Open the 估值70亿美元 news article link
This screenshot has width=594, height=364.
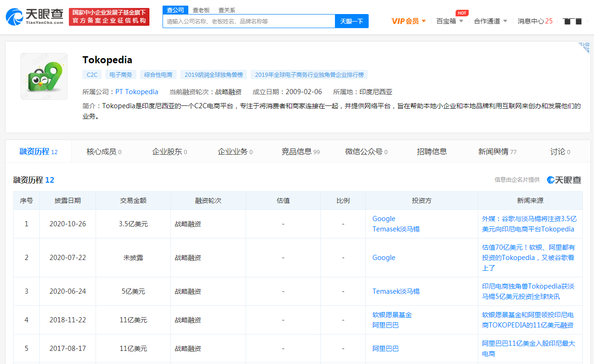pyautogui.click(x=528, y=258)
